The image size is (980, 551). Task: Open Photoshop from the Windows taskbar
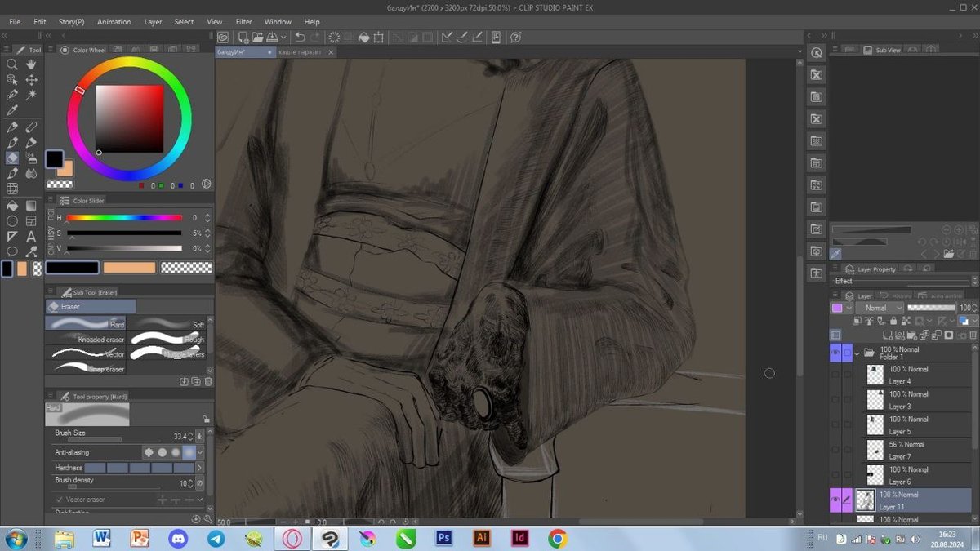445,538
